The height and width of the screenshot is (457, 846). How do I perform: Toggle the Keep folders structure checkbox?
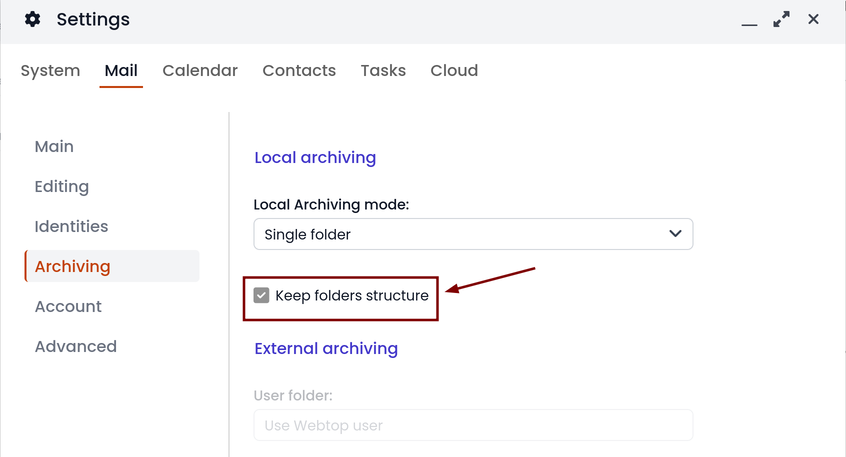(x=261, y=295)
